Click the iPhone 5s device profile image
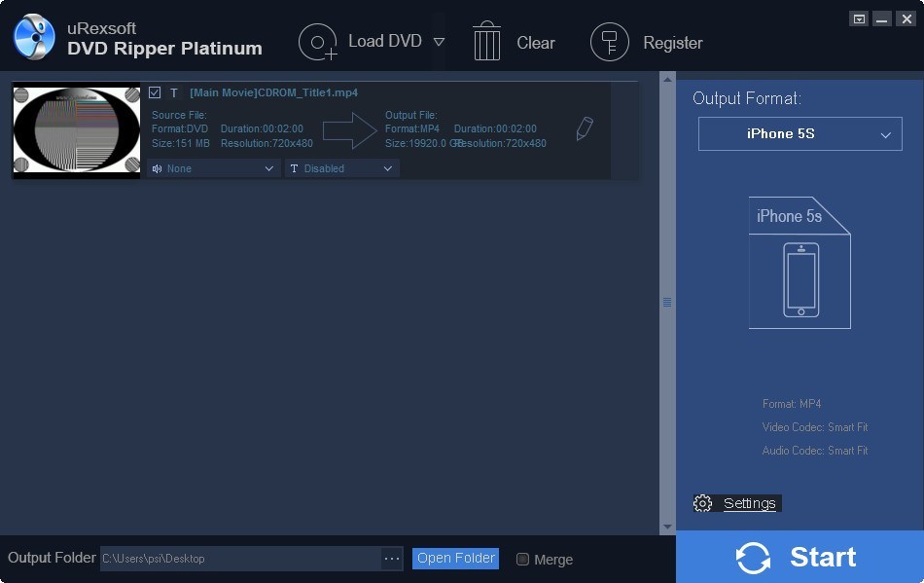Viewport: 924px width, 583px height. coord(800,263)
